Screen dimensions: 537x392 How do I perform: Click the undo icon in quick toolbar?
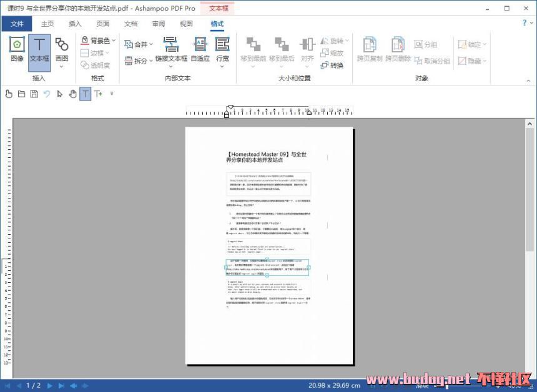pos(46,94)
